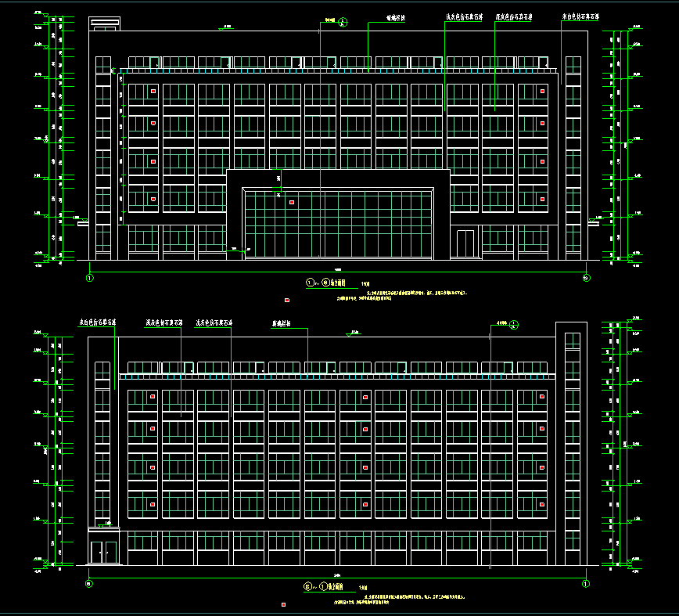Click the red square marker below the lower elevation notes
The height and width of the screenshot is (616, 679).
(x=283, y=604)
